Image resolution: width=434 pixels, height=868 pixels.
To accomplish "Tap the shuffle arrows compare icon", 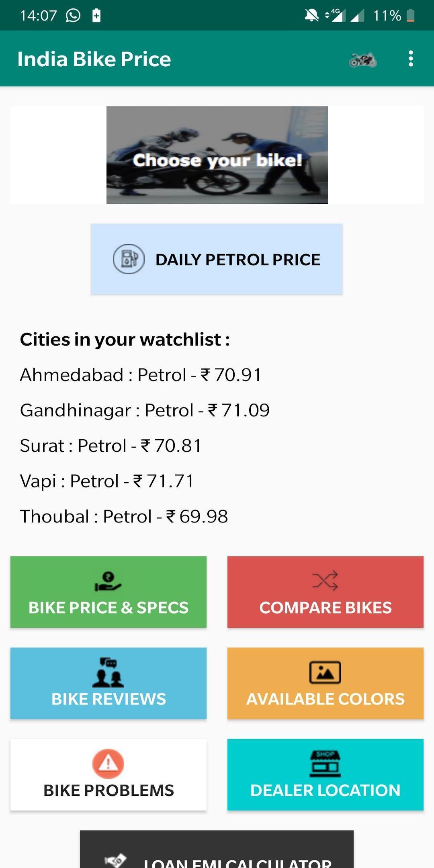I will pos(325,581).
